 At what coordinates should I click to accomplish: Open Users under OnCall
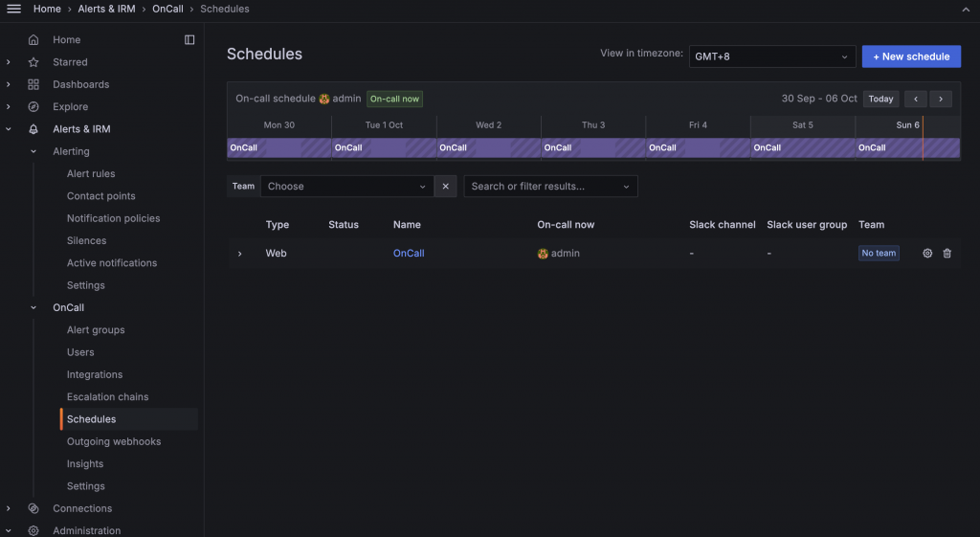point(80,352)
